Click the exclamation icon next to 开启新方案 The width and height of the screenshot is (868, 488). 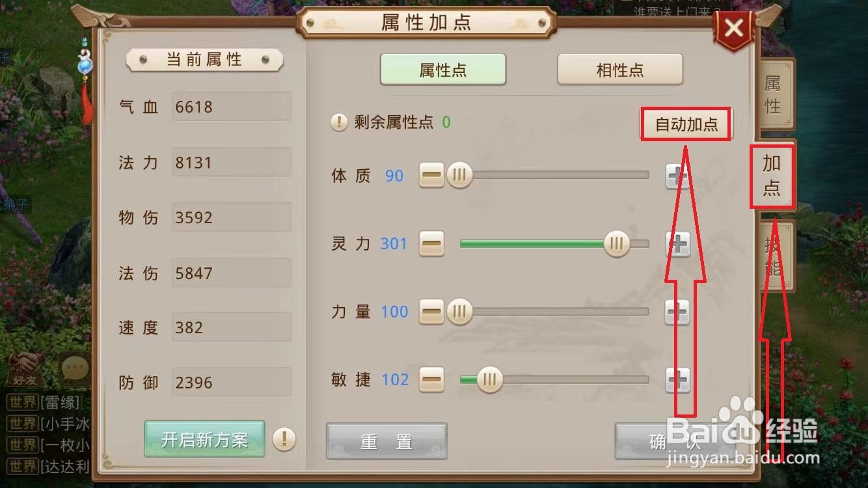[x=284, y=439]
